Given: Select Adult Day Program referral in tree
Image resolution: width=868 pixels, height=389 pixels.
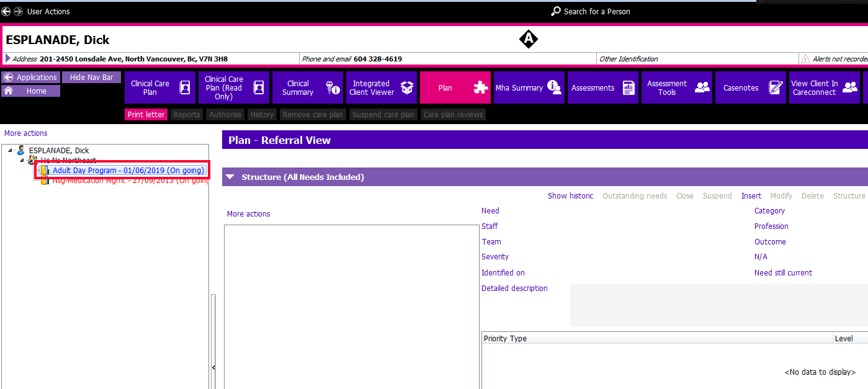Looking at the screenshot, I should click(128, 171).
